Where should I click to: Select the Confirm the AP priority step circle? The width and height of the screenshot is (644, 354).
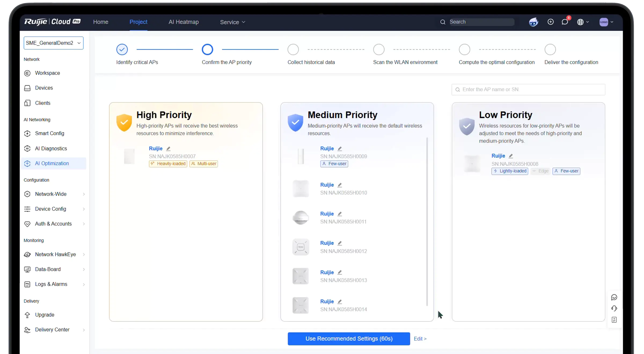coord(207,50)
